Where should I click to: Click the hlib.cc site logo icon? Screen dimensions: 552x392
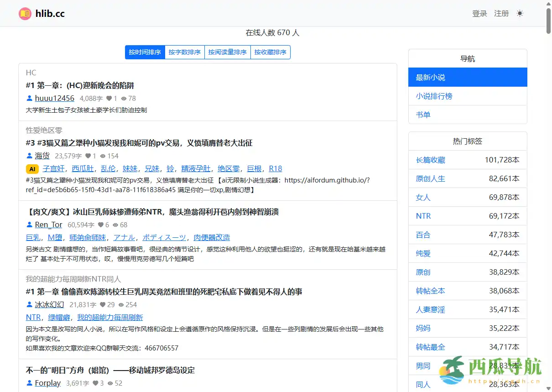point(24,14)
